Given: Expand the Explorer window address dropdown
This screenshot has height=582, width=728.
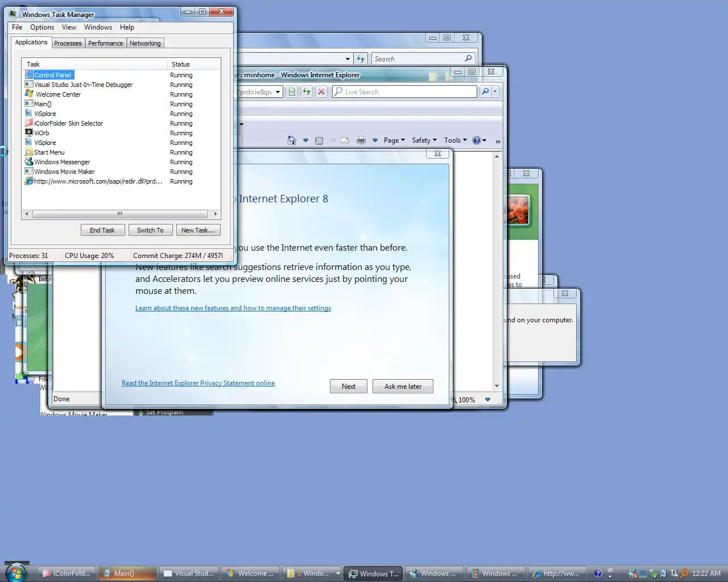Looking at the screenshot, I should [x=348, y=59].
